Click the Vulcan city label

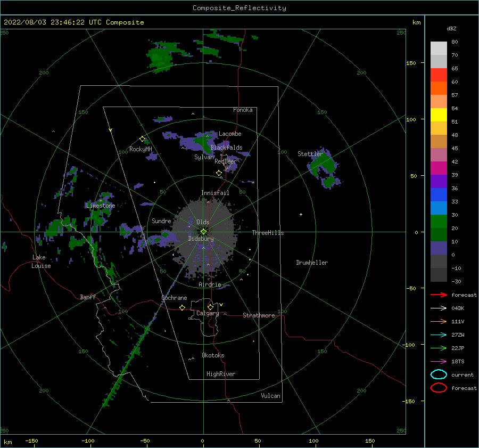(x=270, y=396)
